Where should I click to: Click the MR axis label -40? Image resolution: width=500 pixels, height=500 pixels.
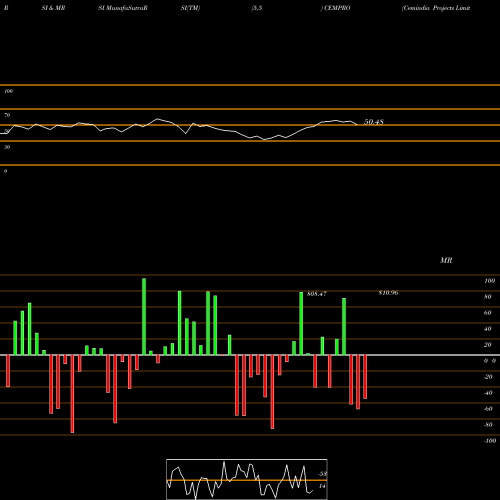[488, 393]
